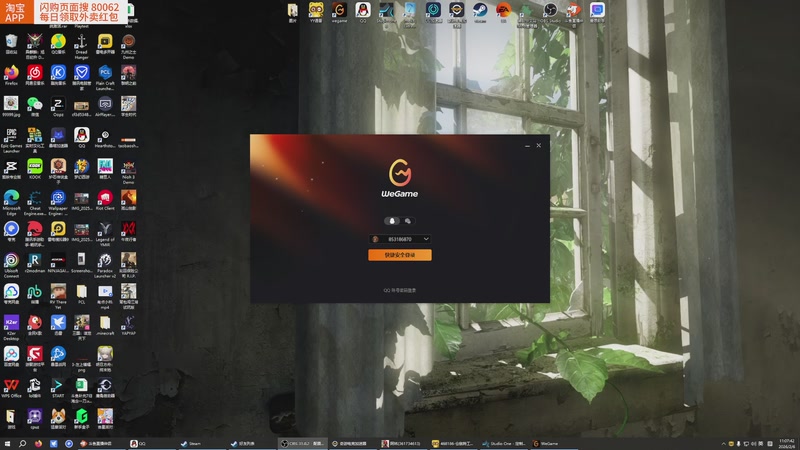Screen dimensions: 800x450
Task: Open the Recycle Bin desktop icon
Action: click(x=11, y=44)
